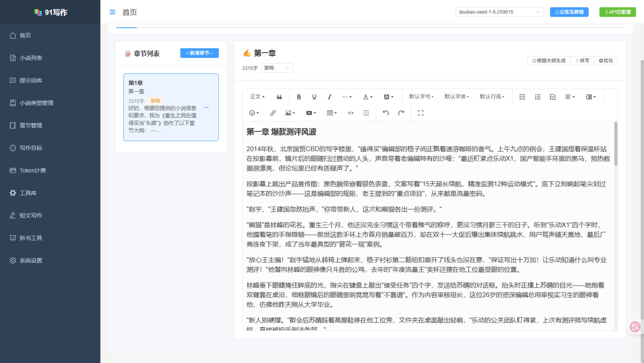Insert a hyperlink via link icon
Screen dimensions: 644x363
pyautogui.click(x=273, y=113)
